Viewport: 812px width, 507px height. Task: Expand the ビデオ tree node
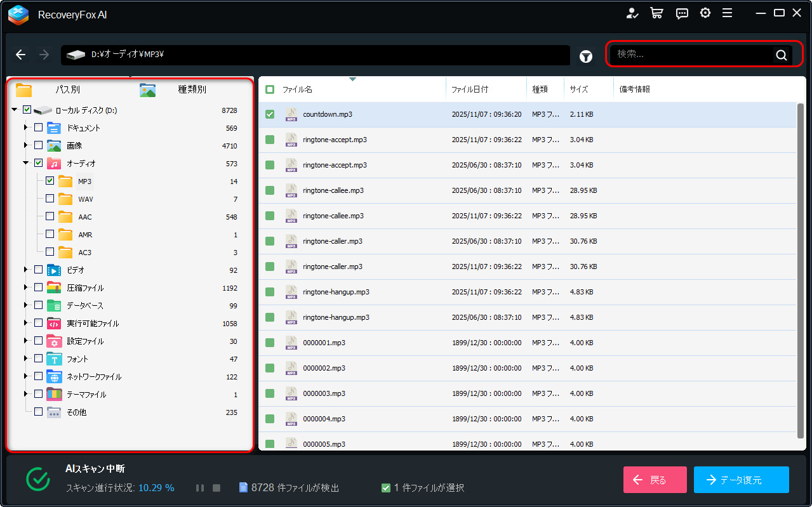click(x=26, y=270)
